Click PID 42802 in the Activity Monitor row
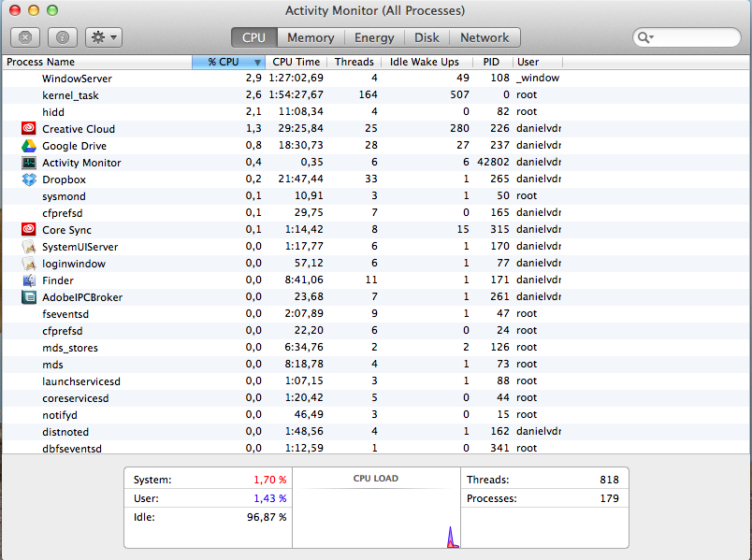 [493, 162]
